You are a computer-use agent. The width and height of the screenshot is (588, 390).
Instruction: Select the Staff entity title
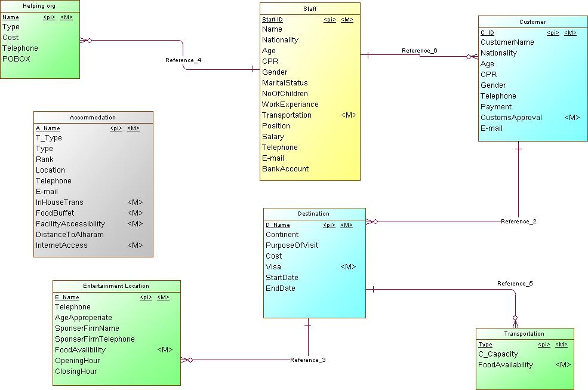(x=310, y=9)
